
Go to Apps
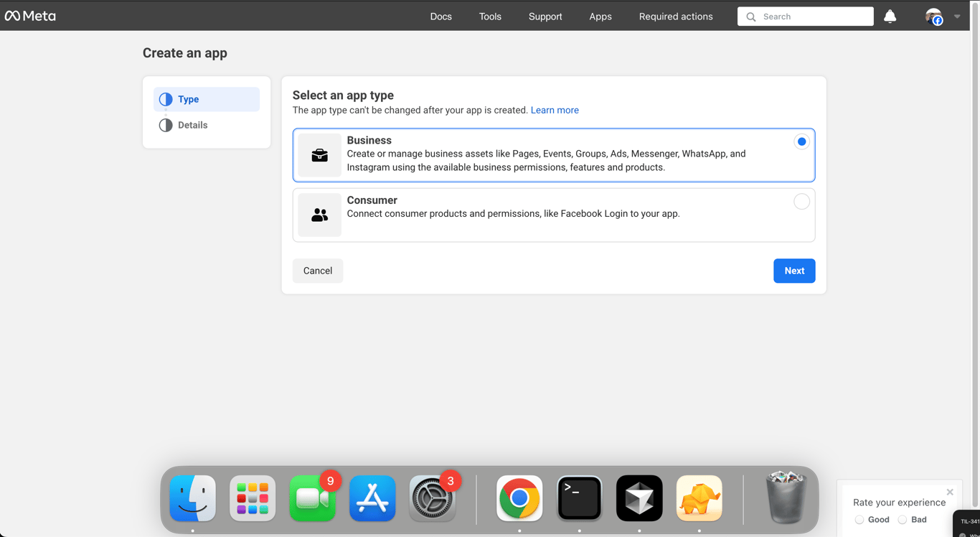600,17
